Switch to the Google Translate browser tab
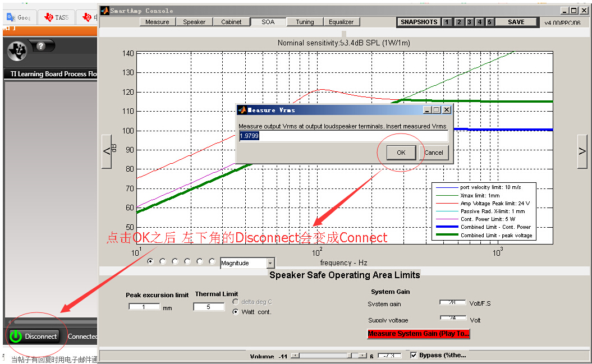 [x=19, y=17]
